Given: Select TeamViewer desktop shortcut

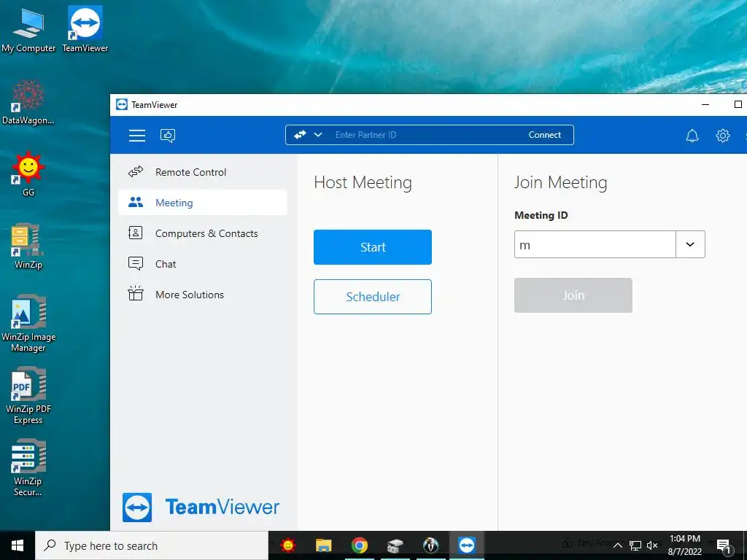Looking at the screenshot, I should click(85, 29).
